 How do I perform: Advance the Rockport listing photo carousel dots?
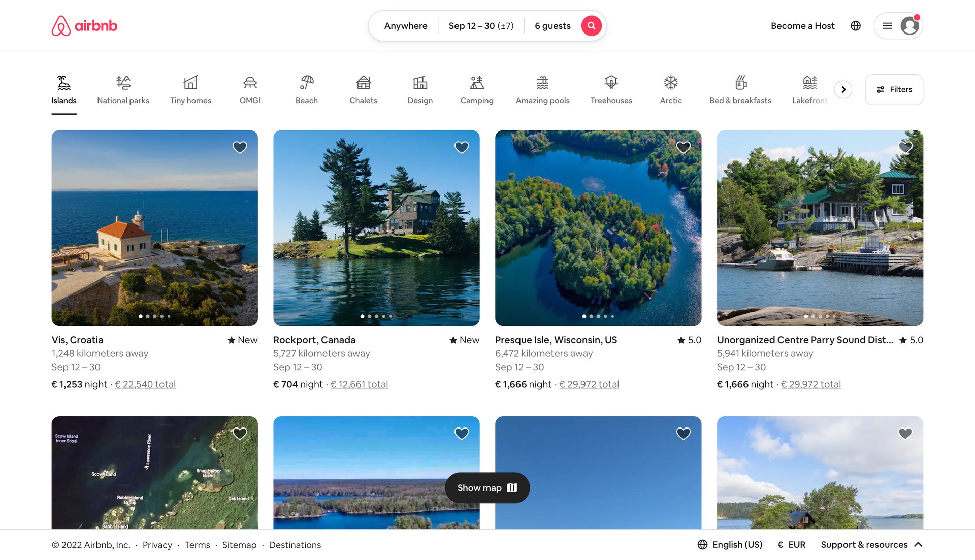point(376,316)
